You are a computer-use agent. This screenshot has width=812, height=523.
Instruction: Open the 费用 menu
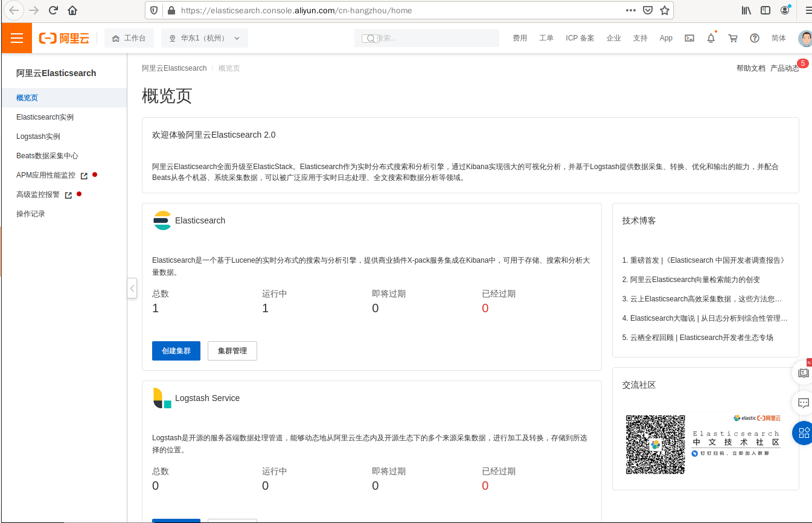coord(520,38)
